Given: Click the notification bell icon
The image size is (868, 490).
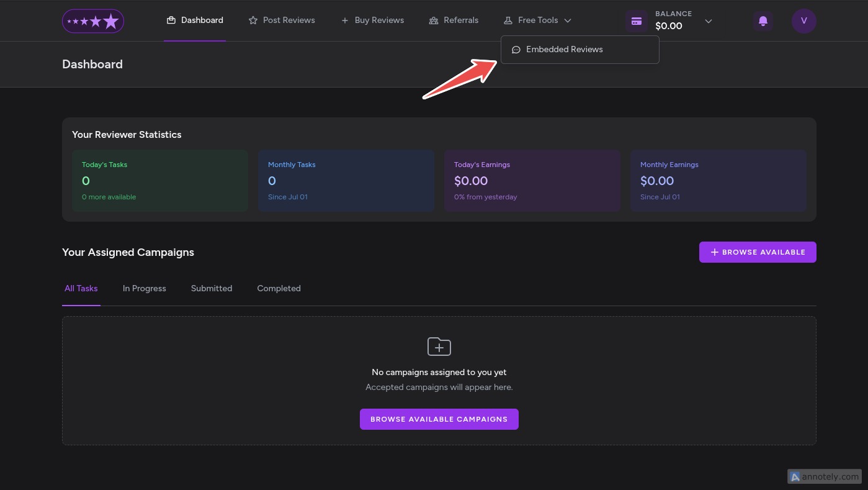Looking at the screenshot, I should [763, 20].
